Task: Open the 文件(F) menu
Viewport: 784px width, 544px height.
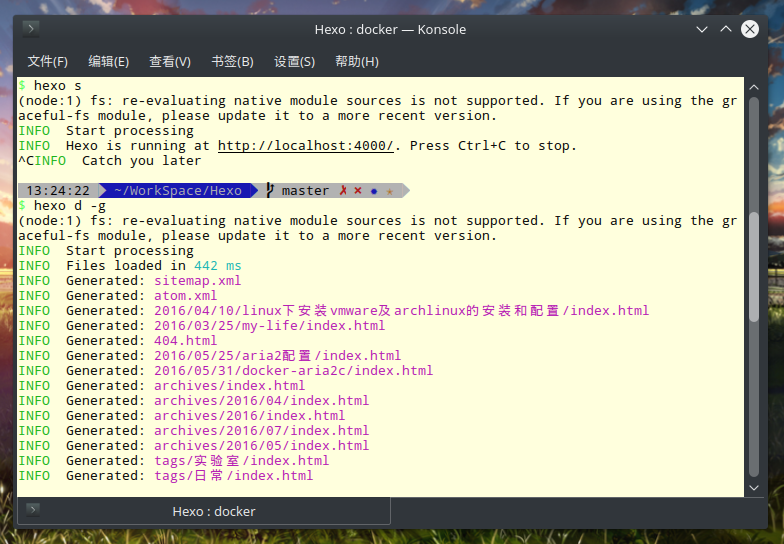Action: coord(48,62)
